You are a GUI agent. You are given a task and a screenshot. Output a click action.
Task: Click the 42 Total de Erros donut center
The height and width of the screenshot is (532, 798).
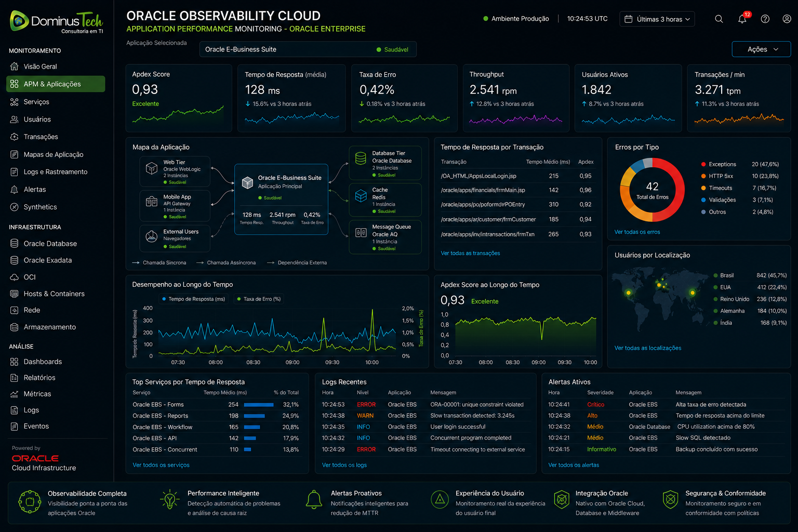(x=653, y=190)
